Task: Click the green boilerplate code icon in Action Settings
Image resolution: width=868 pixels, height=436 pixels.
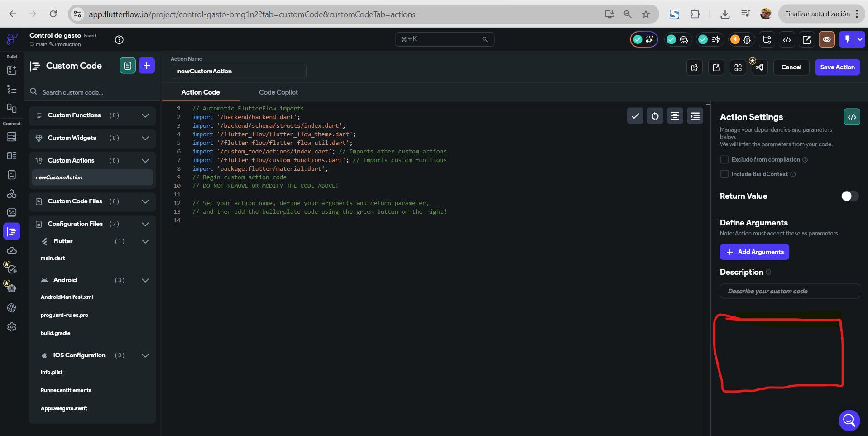Action: tap(852, 117)
